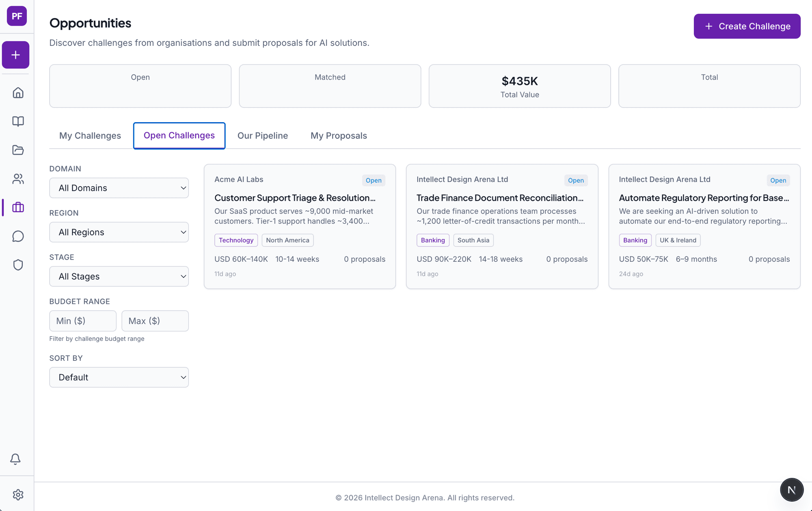
Task: Select the Open Challenges tab
Action: [x=179, y=136]
